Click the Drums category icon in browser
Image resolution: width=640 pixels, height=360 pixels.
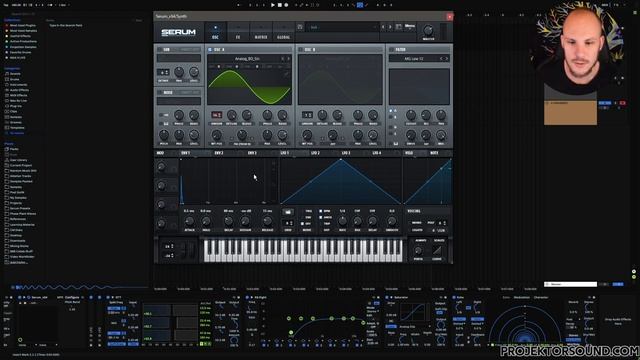pyautogui.click(x=7, y=79)
